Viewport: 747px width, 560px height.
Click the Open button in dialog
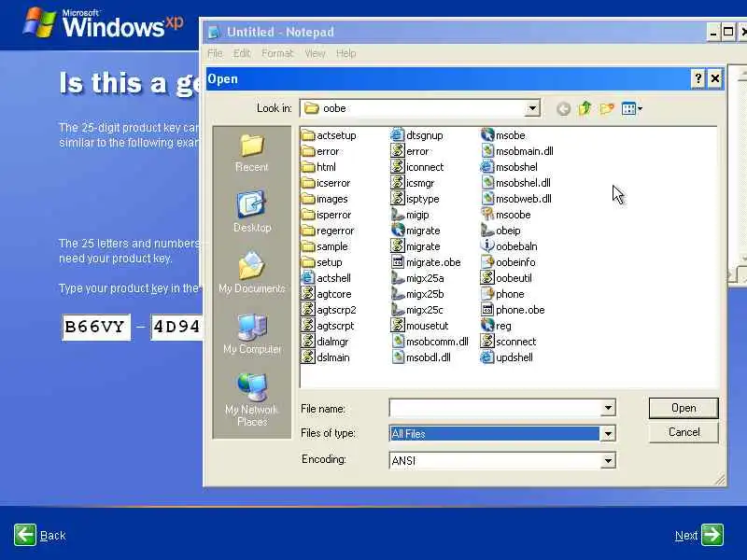(x=684, y=408)
